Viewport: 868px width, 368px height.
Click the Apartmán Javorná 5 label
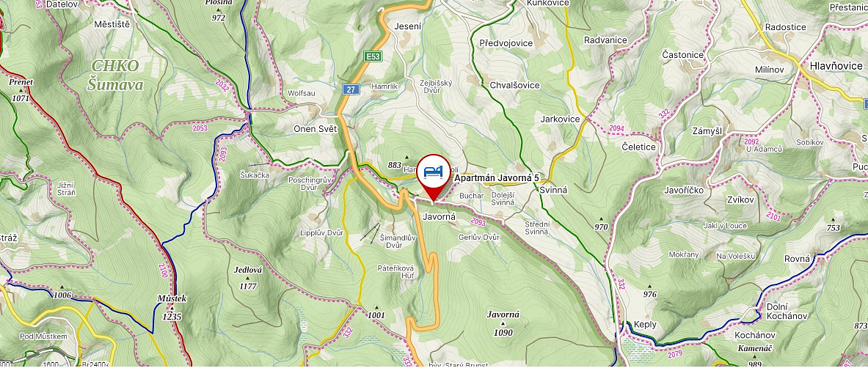click(497, 178)
